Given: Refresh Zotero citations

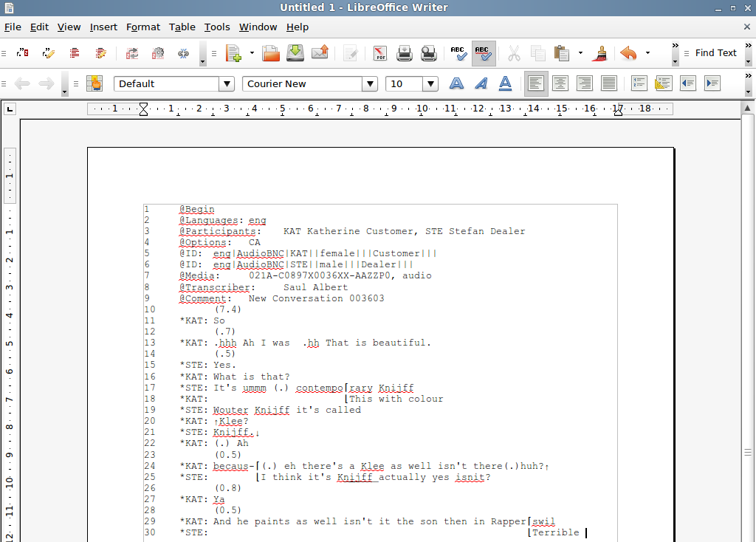Looking at the screenshot, I should pos(132,53).
